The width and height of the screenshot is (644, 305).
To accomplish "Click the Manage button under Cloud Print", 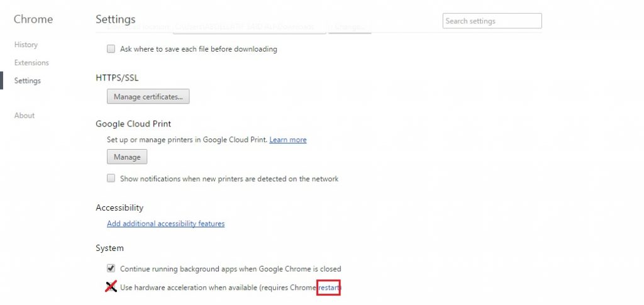I will coord(127,157).
